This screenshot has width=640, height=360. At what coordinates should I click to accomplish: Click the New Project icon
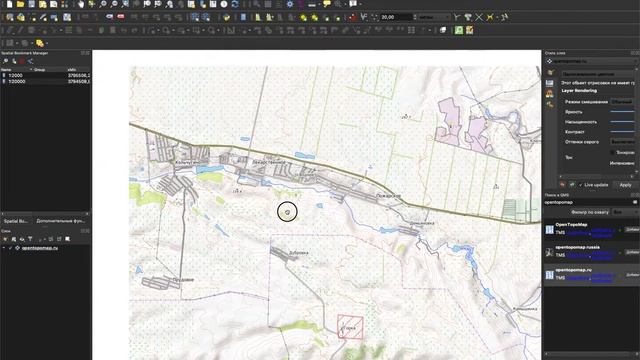[x=9, y=4]
